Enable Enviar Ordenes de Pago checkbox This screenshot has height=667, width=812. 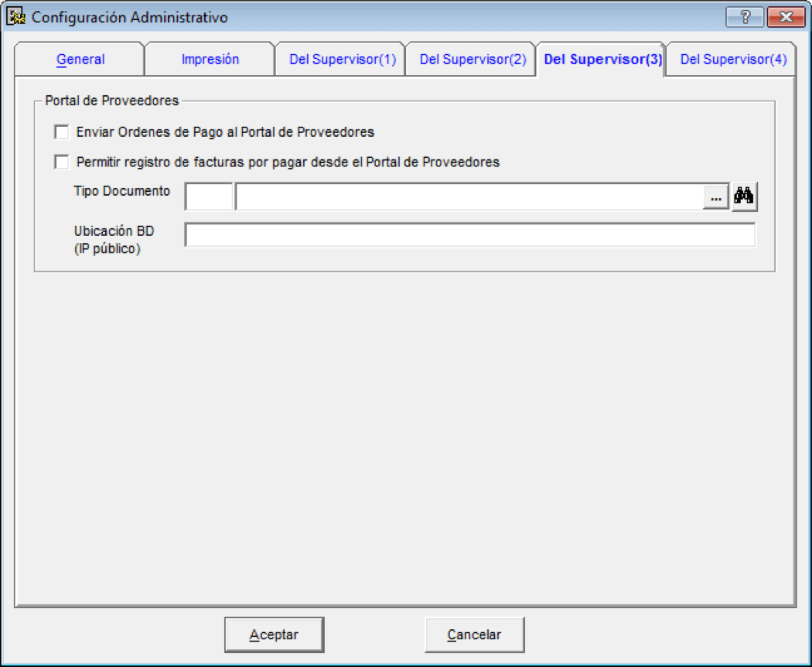[x=62, y=132]
